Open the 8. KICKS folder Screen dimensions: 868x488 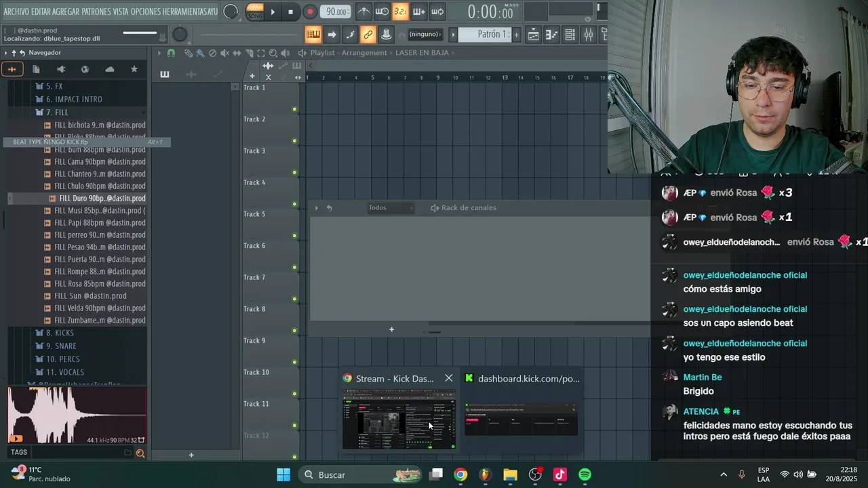[x=60, y=333]
